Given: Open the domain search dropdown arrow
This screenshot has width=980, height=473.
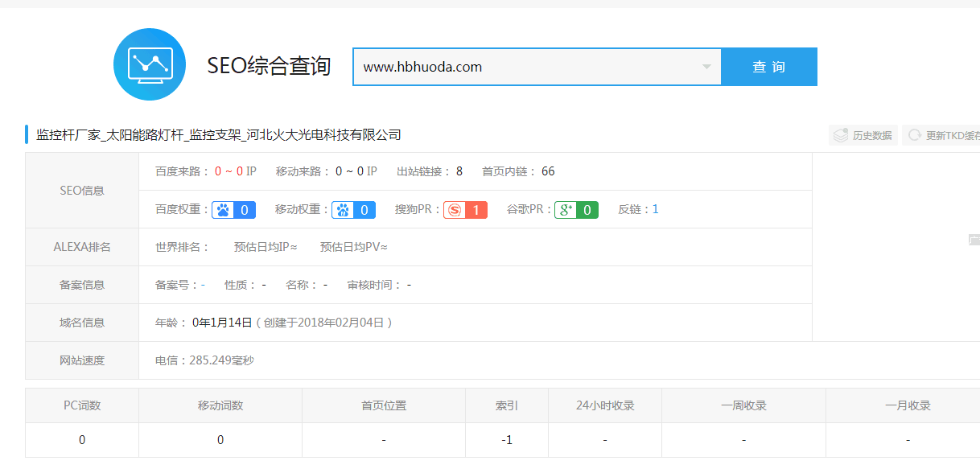Looking at the screenshot, I should [706, 67].
